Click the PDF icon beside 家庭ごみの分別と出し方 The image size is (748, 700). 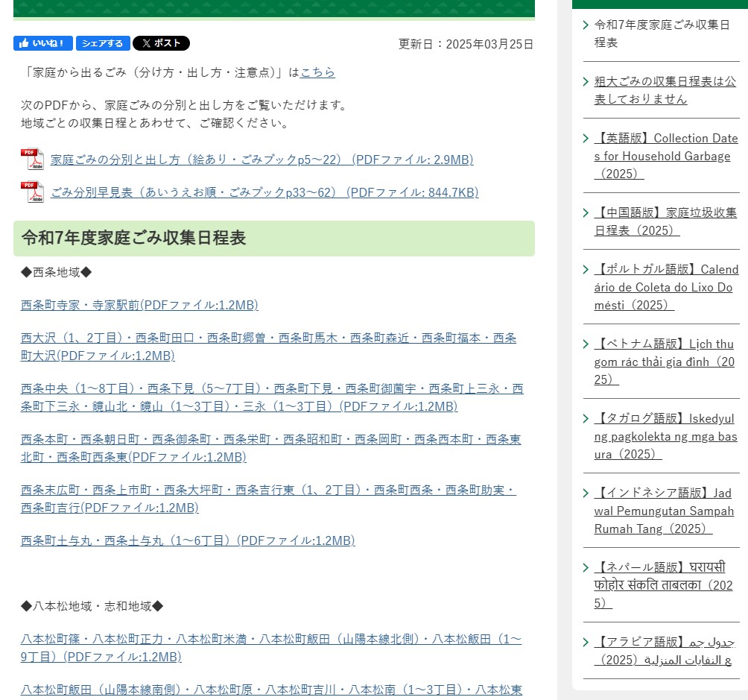[32, 160]
